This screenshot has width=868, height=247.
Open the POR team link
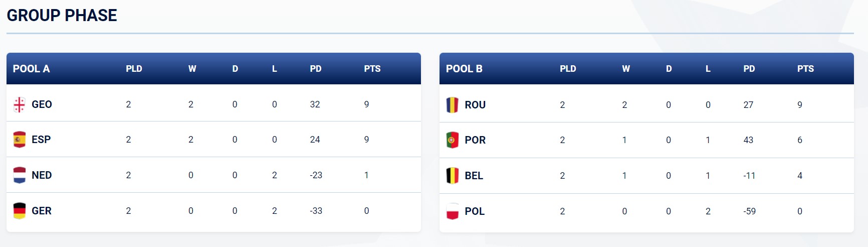475,140
